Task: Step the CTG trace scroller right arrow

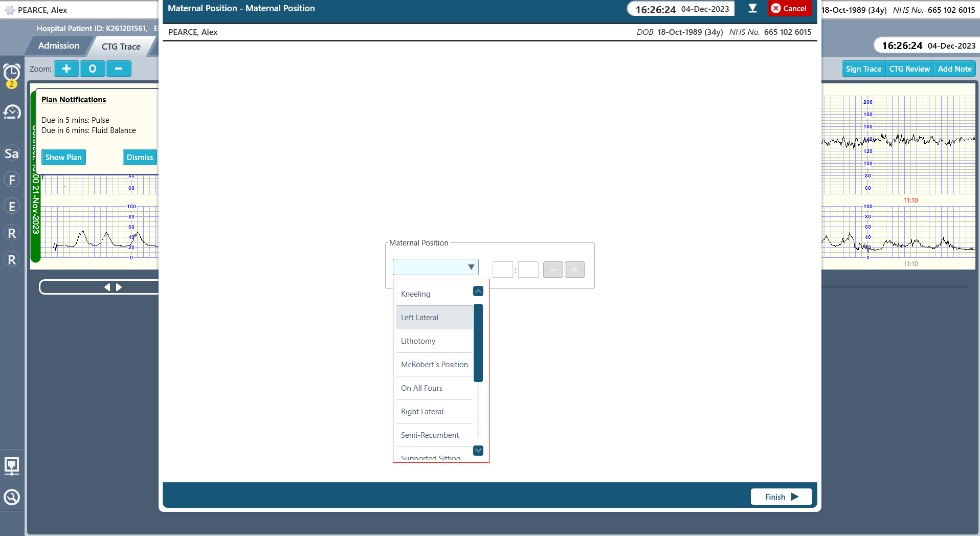Action: [119, 287]
